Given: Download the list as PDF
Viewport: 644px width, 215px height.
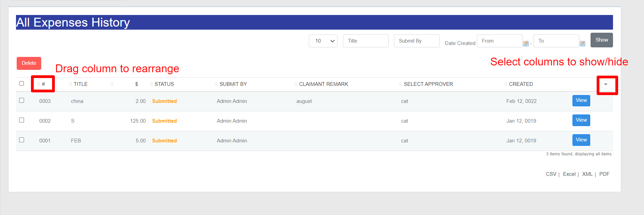Looking at the screenshot, I should click(x=604, y=174).
